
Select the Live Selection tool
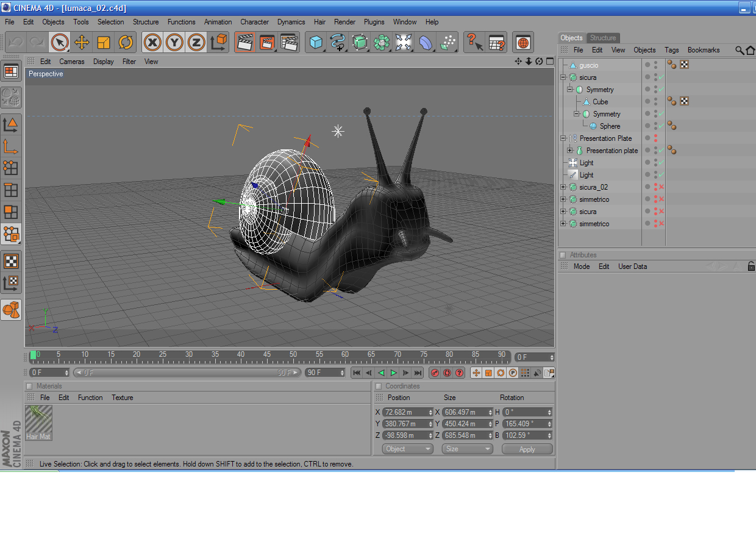point(59,42)
